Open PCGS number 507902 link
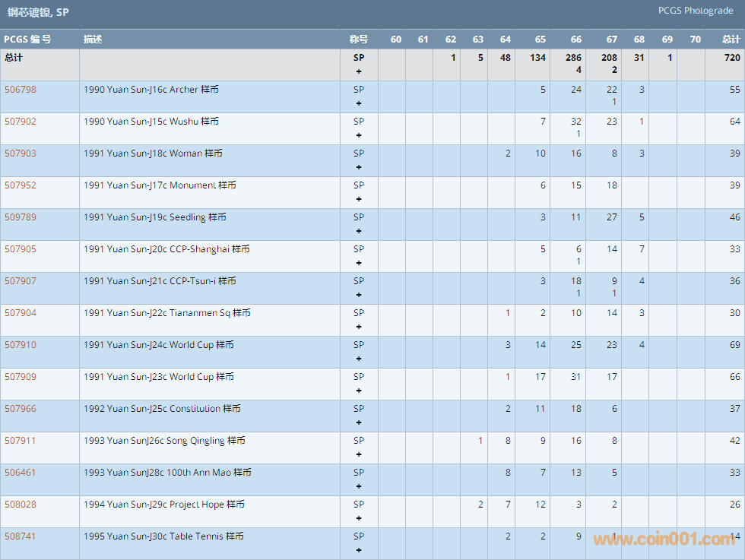This screenshot has height=560, width=745. pyautogui.click(x=21, y=122)
